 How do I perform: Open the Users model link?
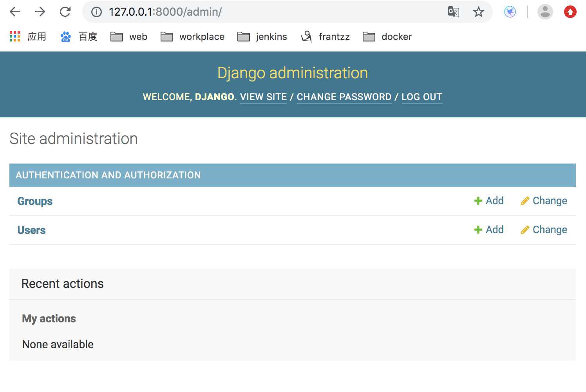click(31, 230)
